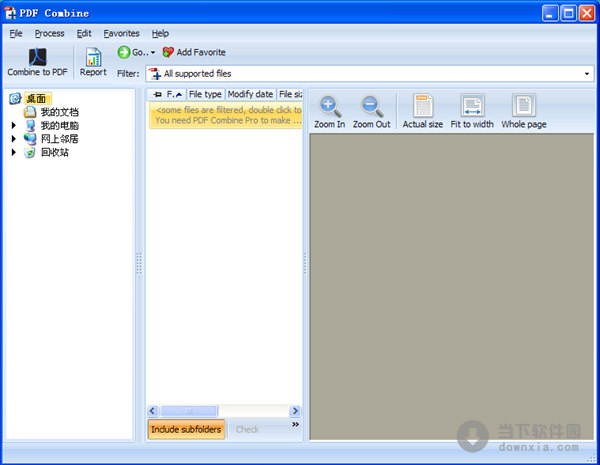600x465 pixels.
Task: Select 我的文档 in folder tree
Action: [60, 112]
